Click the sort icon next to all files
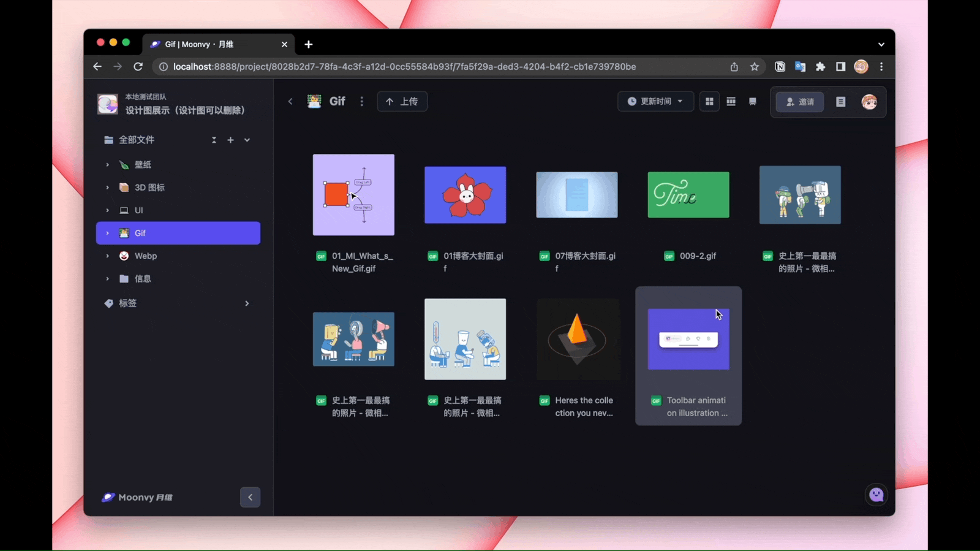Viewport: 980px width, 551px height. point(214,140)
